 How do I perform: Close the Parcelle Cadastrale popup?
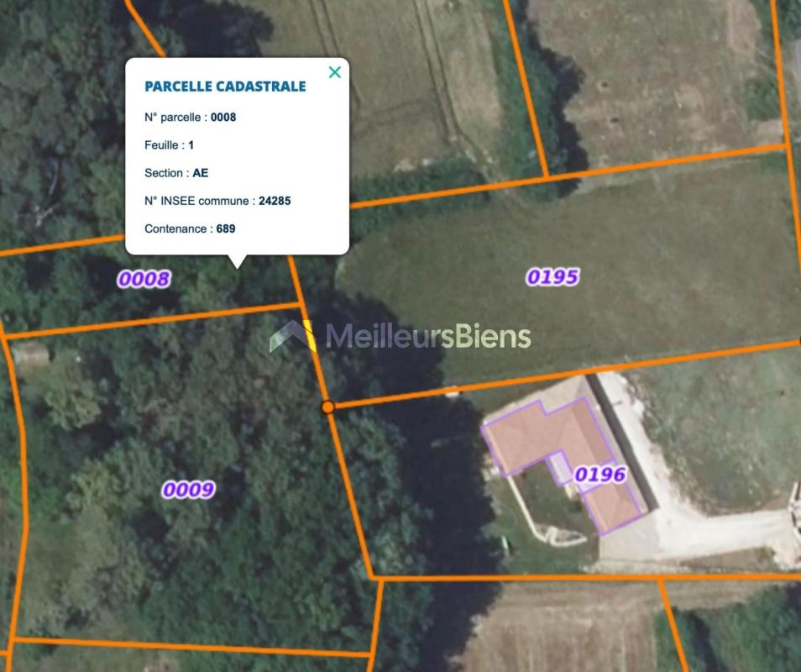[335, 72]
